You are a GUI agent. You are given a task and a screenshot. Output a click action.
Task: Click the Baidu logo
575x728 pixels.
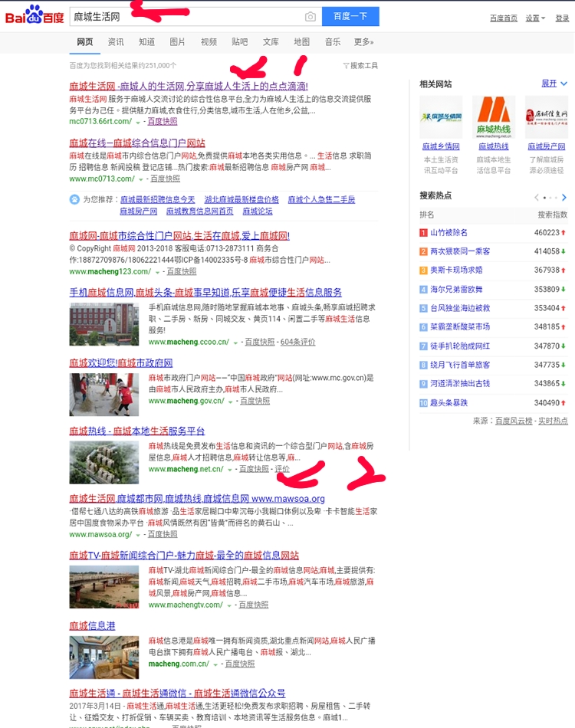(34, 15)
